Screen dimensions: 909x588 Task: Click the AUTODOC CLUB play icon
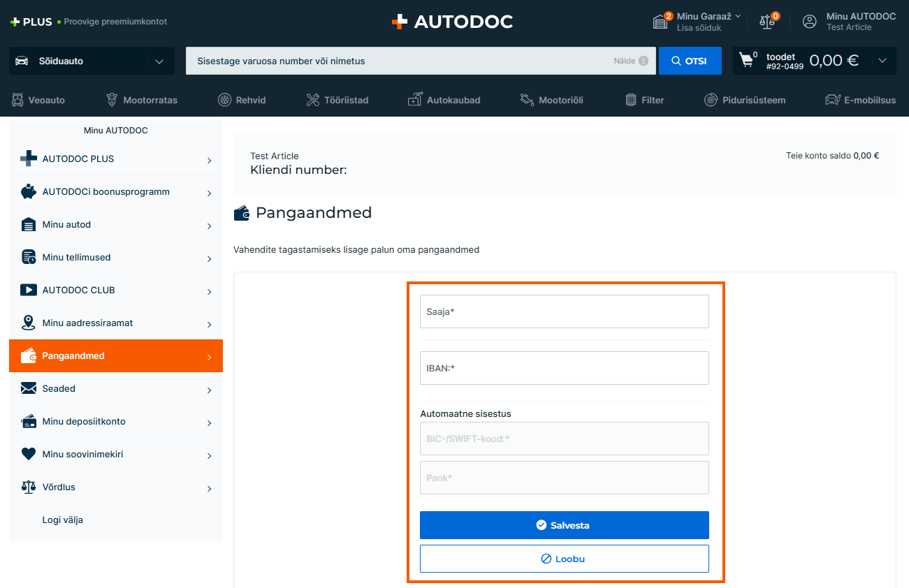click(28, 290)
